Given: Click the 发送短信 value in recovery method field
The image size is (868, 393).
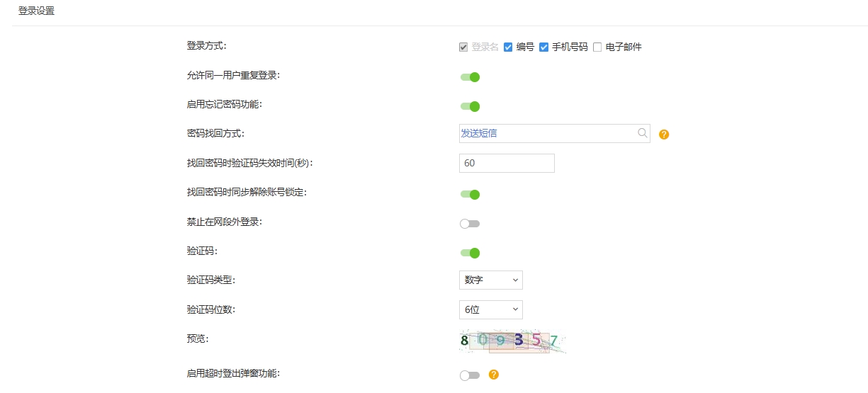Looking at the screenshot, I should (x=479, y=133).
